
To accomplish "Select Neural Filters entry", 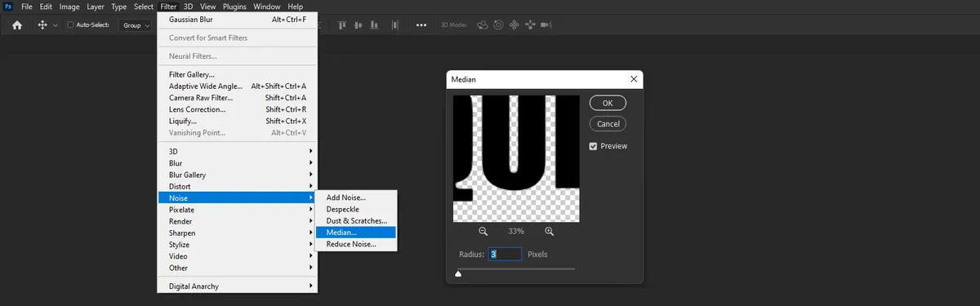I will (237, 56).
